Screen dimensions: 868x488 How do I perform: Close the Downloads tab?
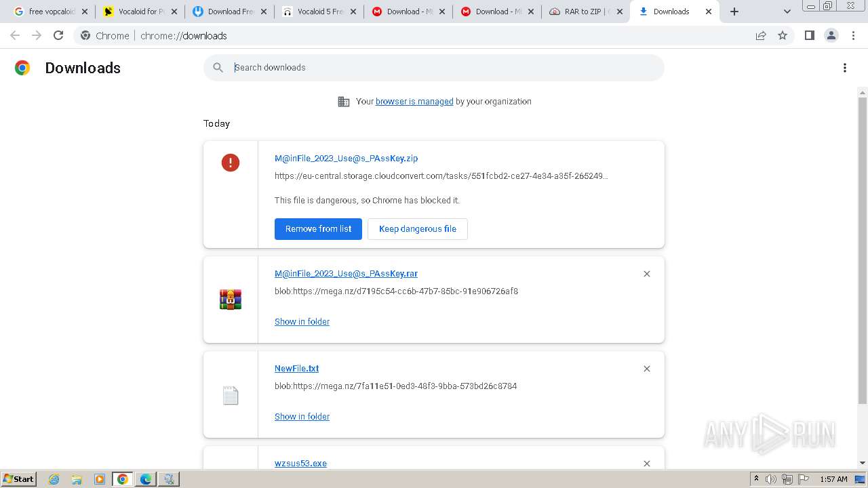tap(709, 12)
